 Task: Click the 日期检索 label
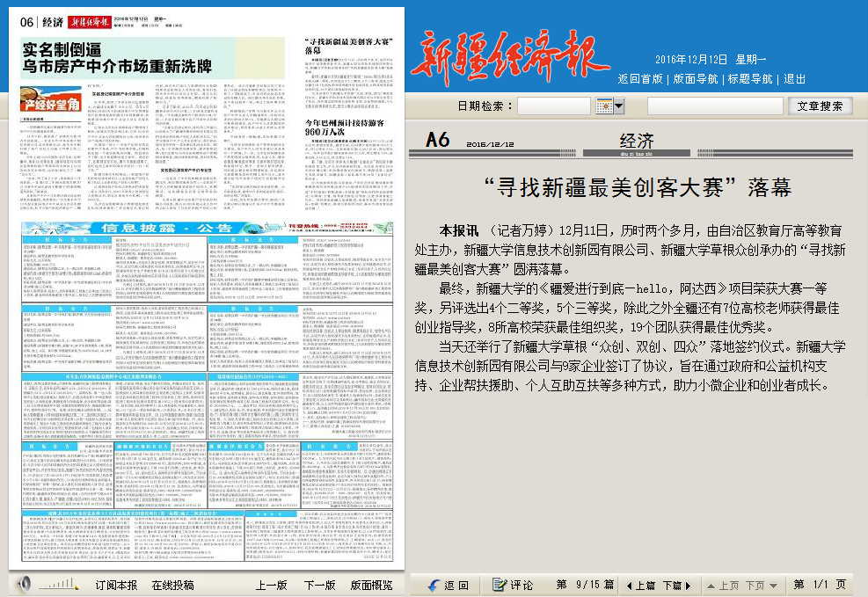click(485, 106)
